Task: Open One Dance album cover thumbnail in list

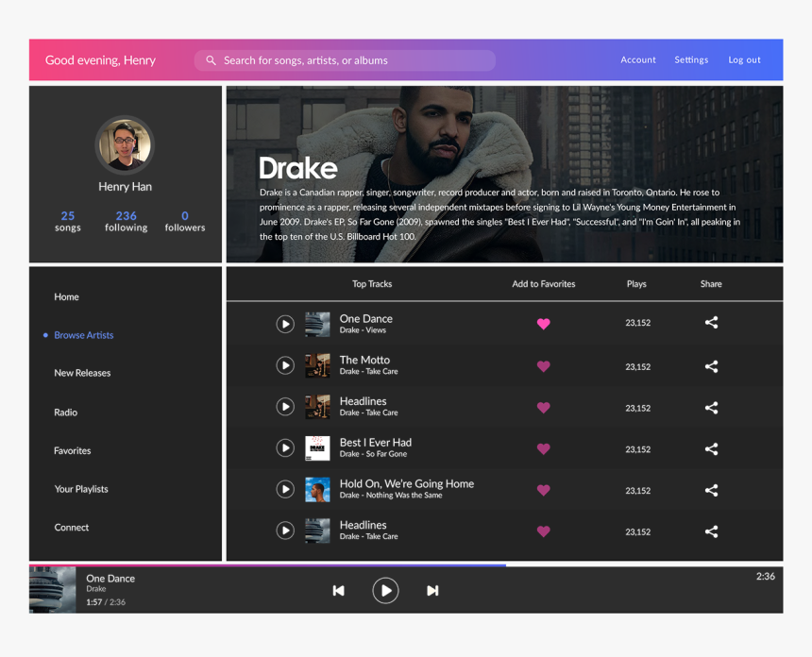Action: tap(317, 325)
